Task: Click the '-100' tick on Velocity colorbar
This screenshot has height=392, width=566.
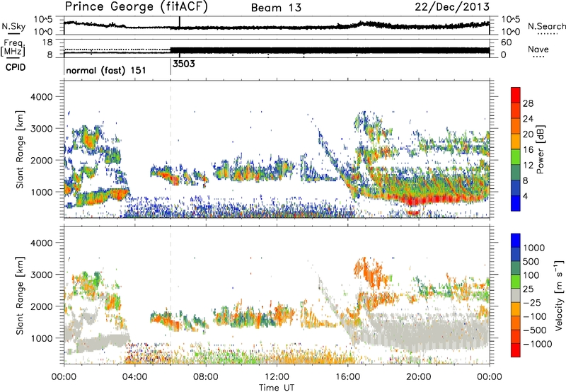Action: pyautogui.click(x=535, y=316)
